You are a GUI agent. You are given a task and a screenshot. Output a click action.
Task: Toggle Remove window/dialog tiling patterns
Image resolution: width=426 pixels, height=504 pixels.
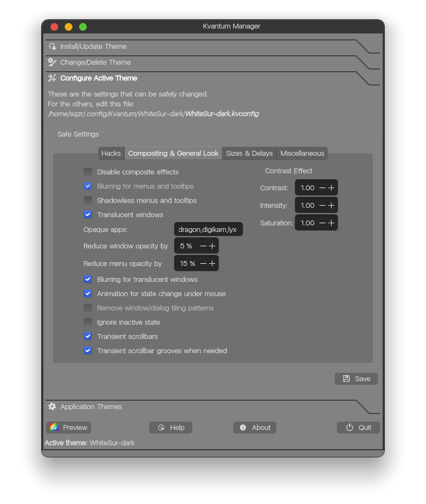(88, 308)
